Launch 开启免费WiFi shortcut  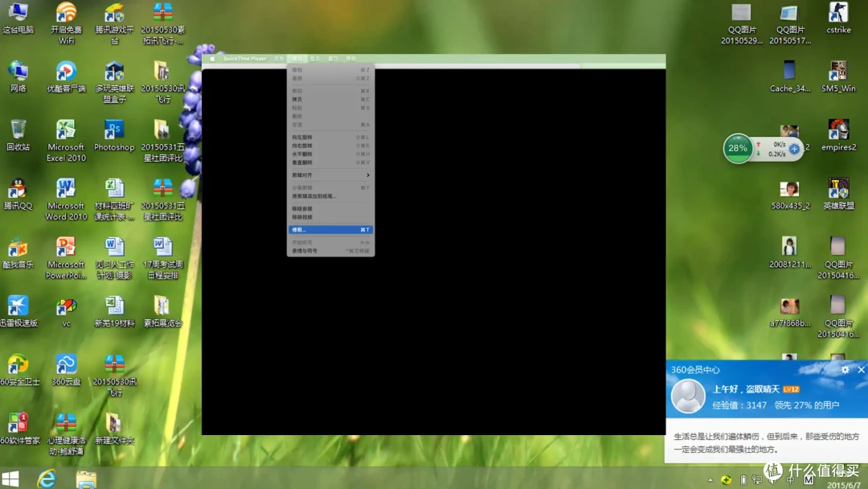pos(66,23)
